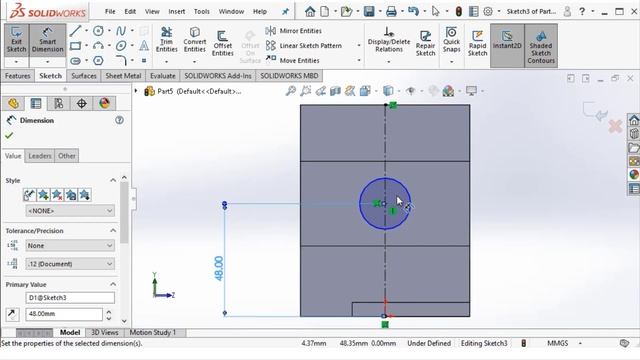Switch to the Motion Study 1 tab
The width and height of the screenshot is (640, 360).
[x=153, y=332]
